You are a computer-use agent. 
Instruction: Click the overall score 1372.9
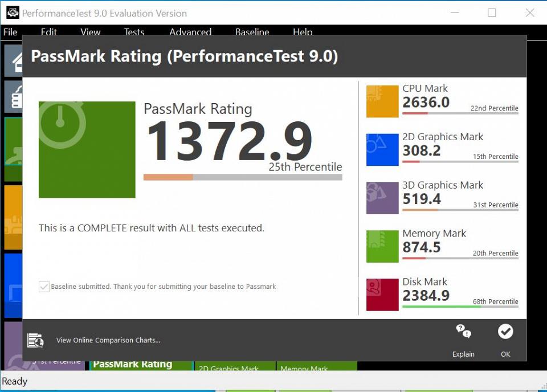click(230, 141)
